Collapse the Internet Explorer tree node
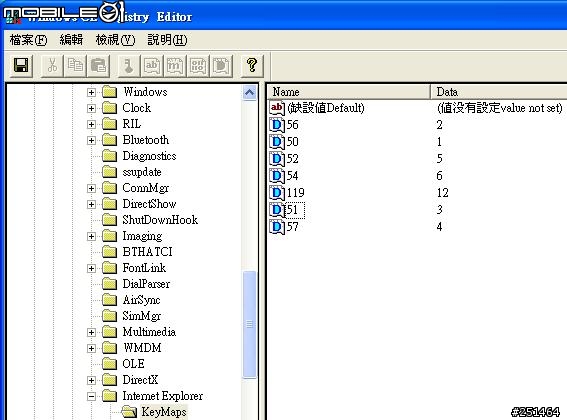 tap(91, 396)
